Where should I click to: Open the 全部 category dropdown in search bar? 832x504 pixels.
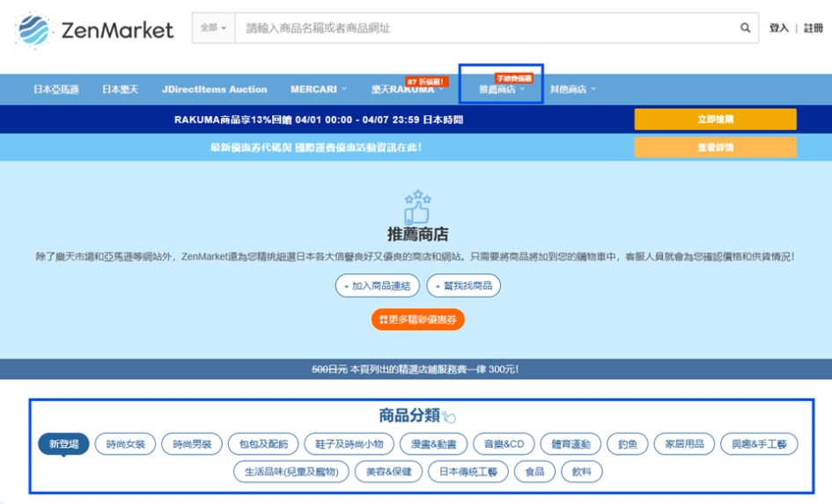[213, 27]
